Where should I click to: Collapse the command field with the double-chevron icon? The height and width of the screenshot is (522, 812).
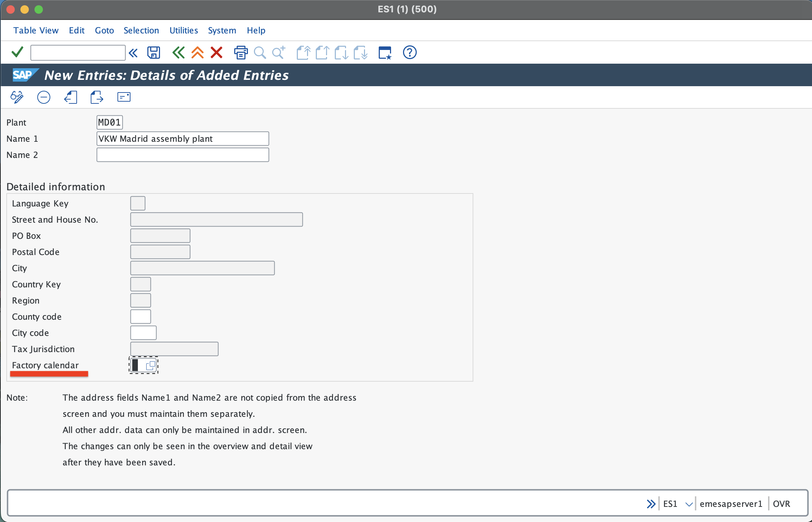click(x=133, y=53)
